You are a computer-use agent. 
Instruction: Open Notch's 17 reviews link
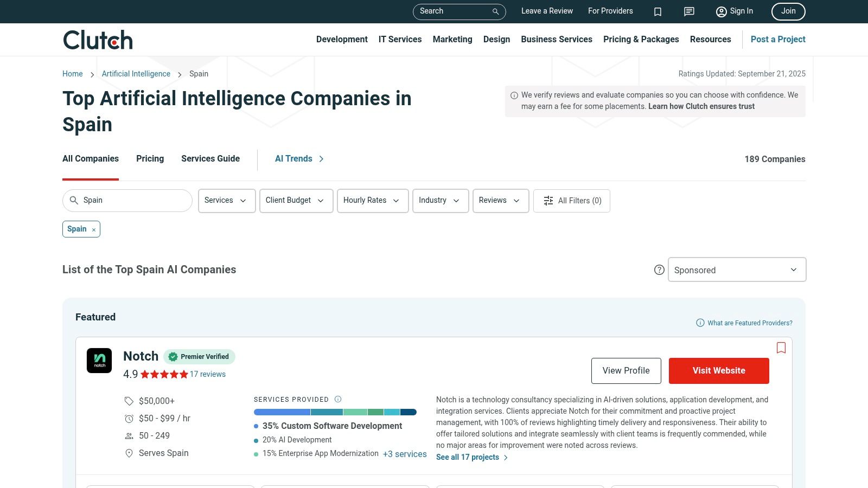208,374
